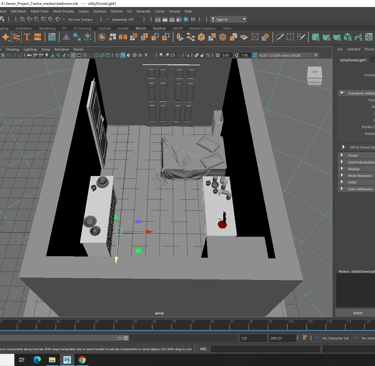This screenshot has width=375, height=366.
Task: Click the first green shelf icon
Action: [x=316, y=37]
